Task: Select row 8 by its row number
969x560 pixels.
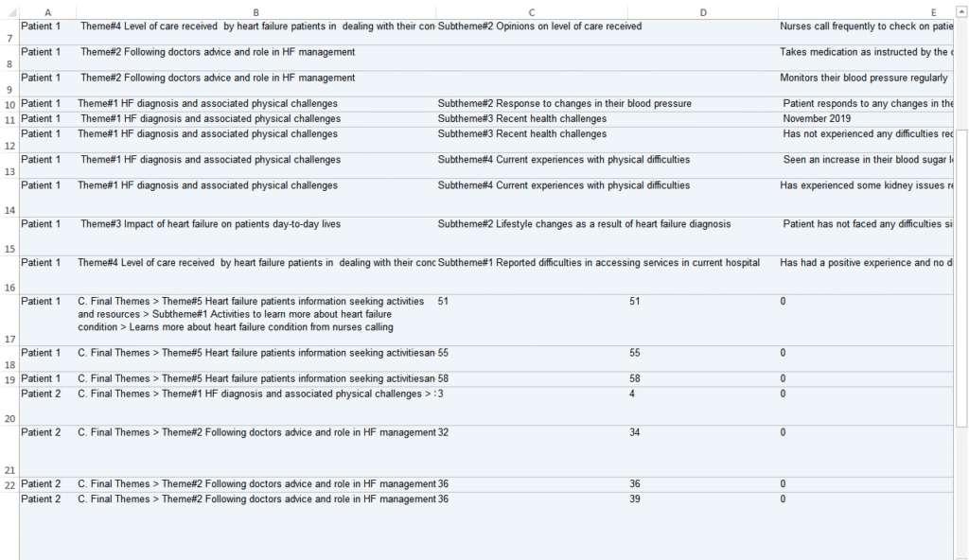Action: pos(9,58)
